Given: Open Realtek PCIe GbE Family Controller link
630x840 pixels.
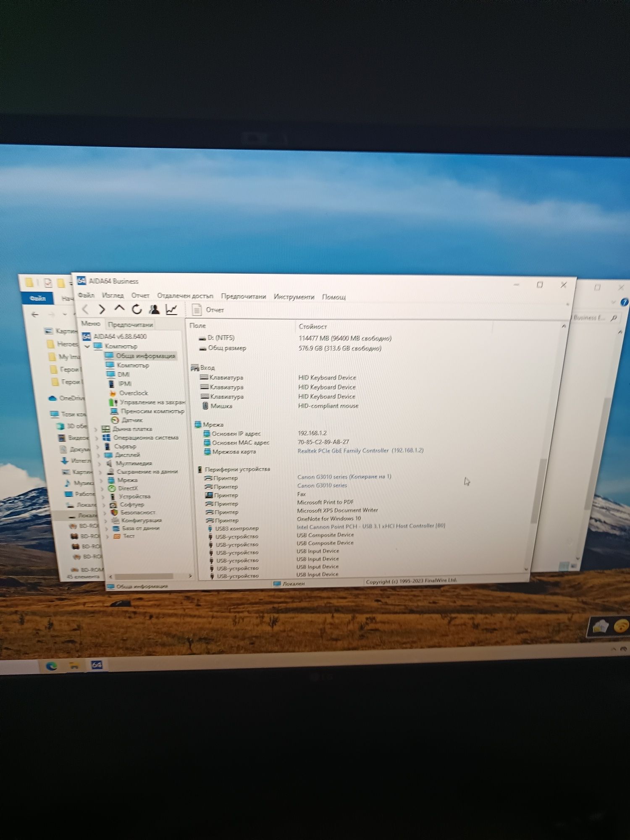Looking at the screenshot, I should coord(360,451).
